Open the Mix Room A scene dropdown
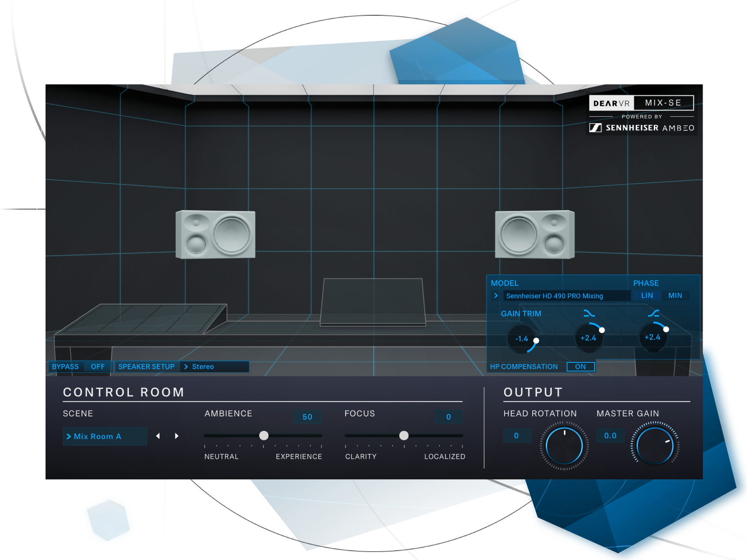The image size is (747, 560). point(105,436)
